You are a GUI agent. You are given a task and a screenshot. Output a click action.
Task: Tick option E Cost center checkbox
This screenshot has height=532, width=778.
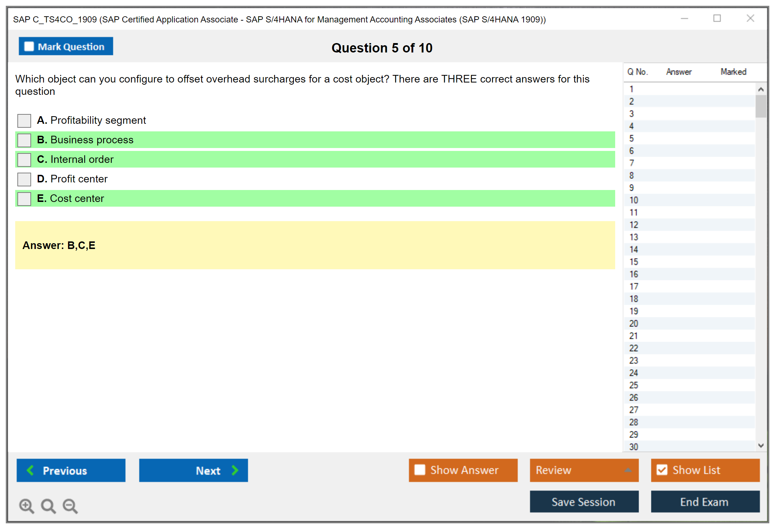tap(24, 199)
